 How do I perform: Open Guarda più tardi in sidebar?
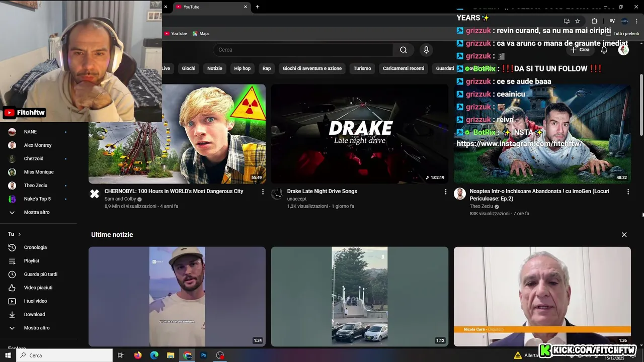40,274
